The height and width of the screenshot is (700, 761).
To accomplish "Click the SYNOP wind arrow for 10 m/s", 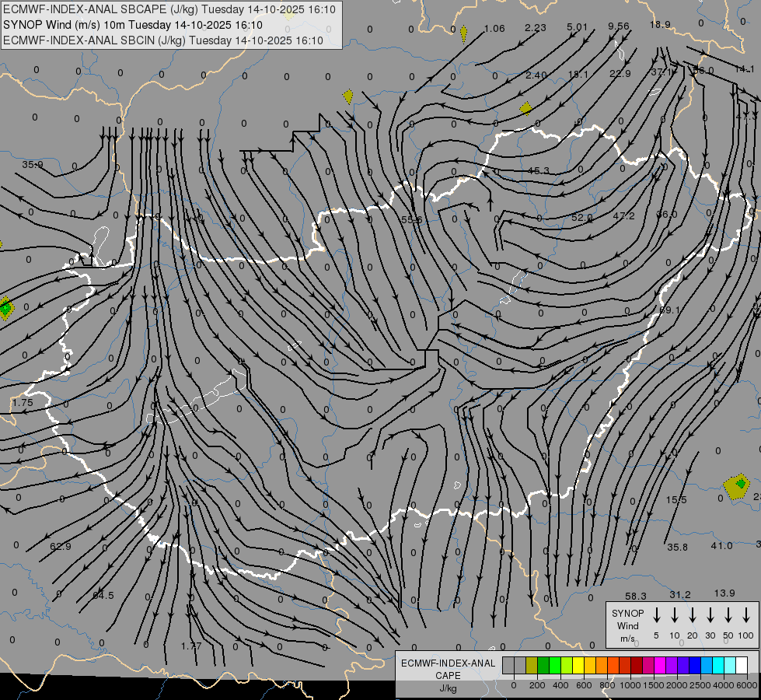I will (x=674, y=615).
